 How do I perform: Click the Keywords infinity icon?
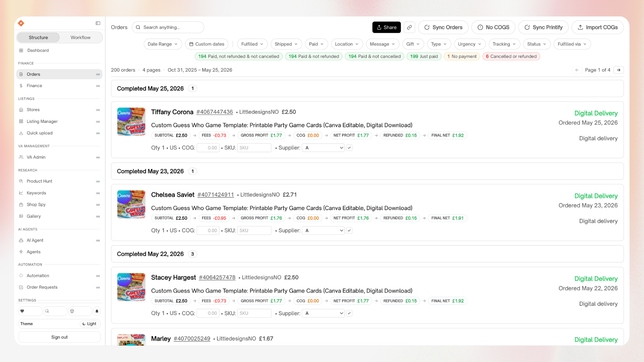[x=98, y=193]
